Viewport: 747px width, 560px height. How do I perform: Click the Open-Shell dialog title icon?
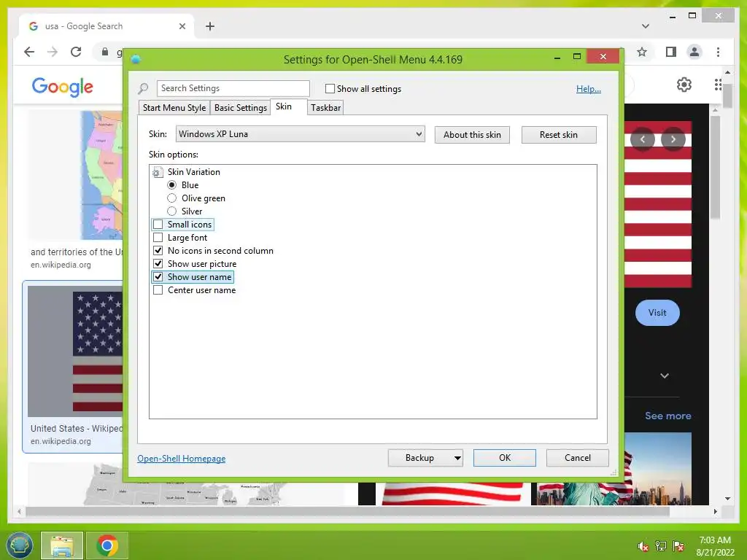pyautogui.click(x=136, y=59)
